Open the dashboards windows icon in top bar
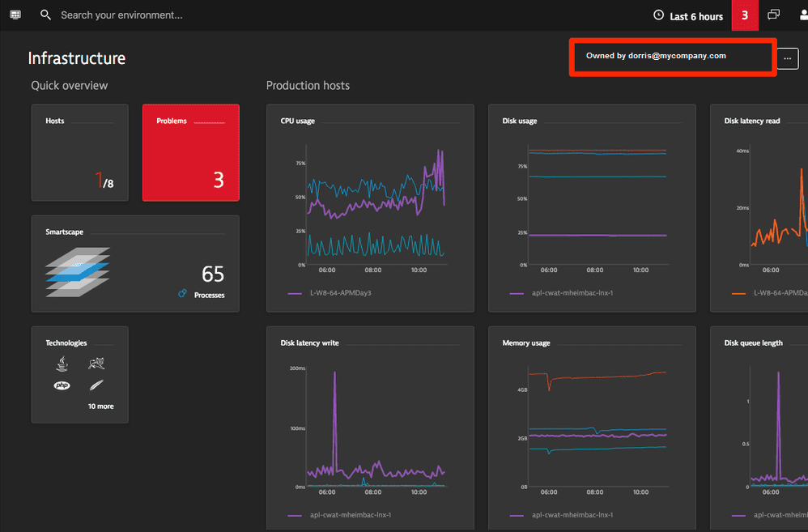 point(773,15)
